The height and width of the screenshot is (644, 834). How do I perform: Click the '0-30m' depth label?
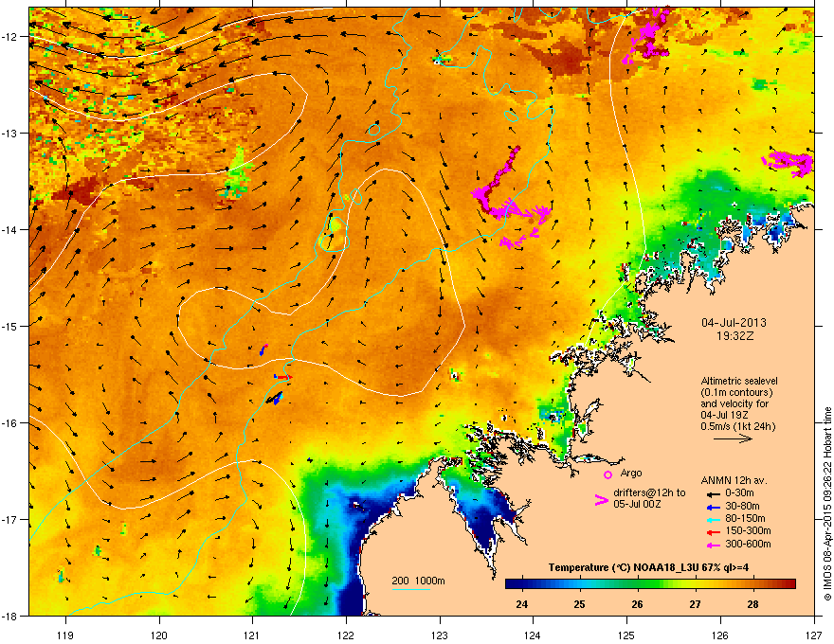point(739,493)
